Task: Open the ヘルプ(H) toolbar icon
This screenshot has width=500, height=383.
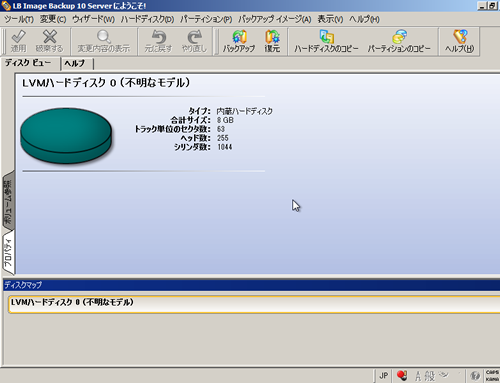Action: (460, 37)
